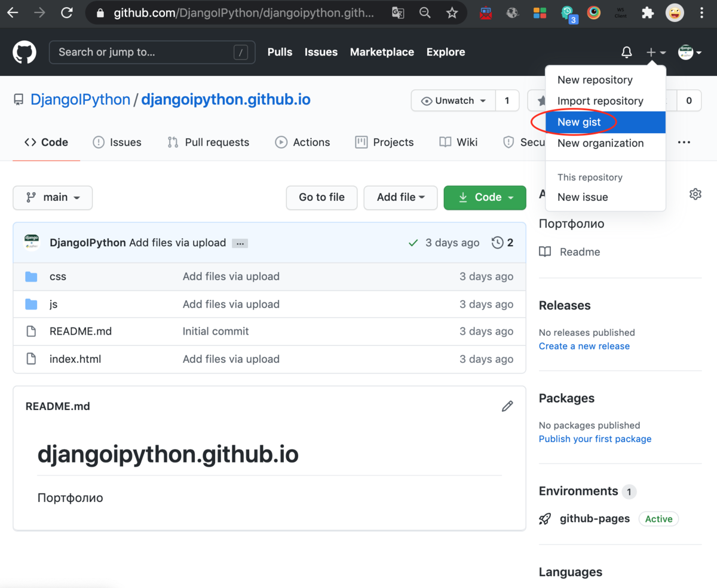Viewport: 717px width, 588px height.
Task: Select New issue menu item
Action: point(606,197)
